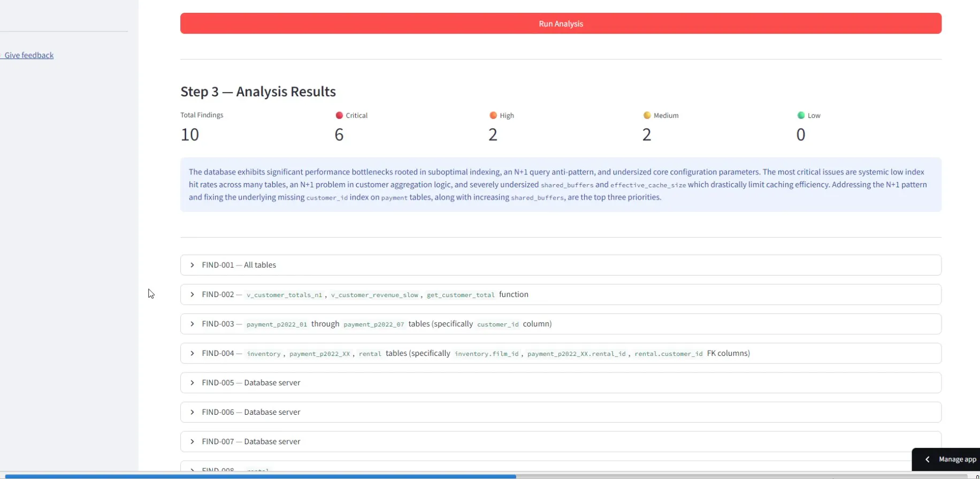Click the Total Findings value 10
Screen dimensions: 980x479
(x=190, y=134)
